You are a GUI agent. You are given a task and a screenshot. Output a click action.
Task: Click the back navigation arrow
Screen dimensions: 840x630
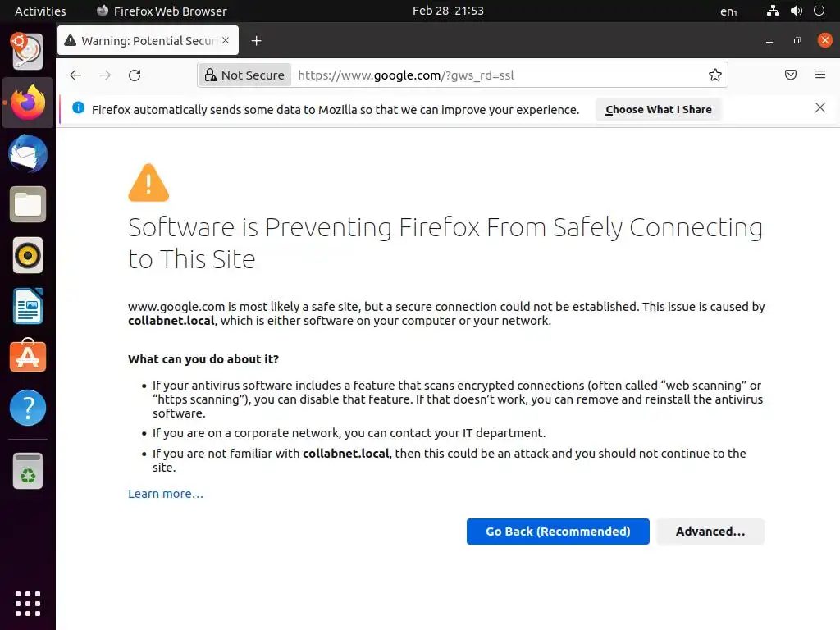pyautogui.click(x=75, y=75)
